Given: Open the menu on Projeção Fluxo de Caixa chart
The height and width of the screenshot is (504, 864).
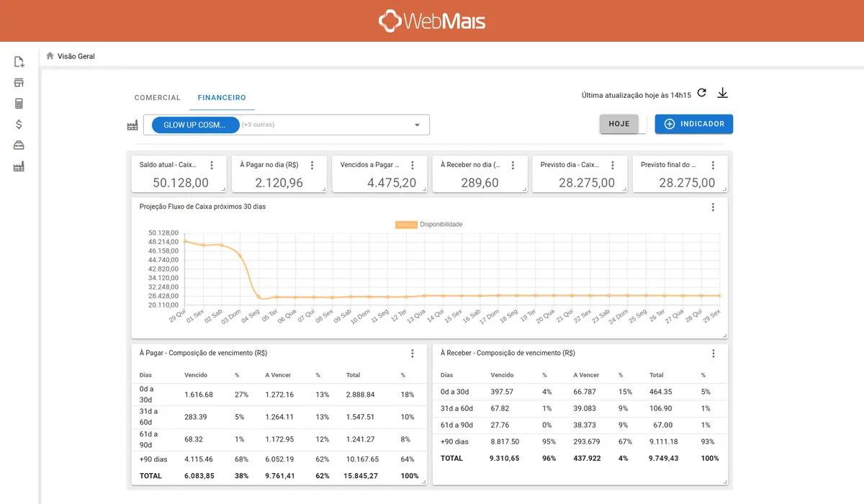Looking at the screenshot, I should click(713, 207).
